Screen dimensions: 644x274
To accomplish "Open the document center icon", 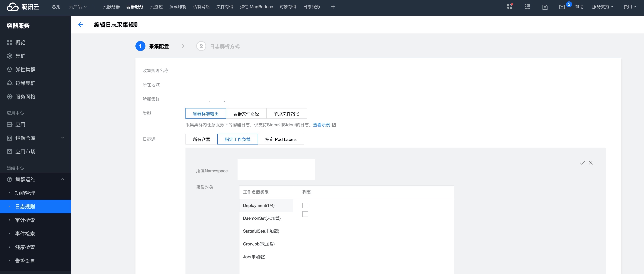I will 545,7.
